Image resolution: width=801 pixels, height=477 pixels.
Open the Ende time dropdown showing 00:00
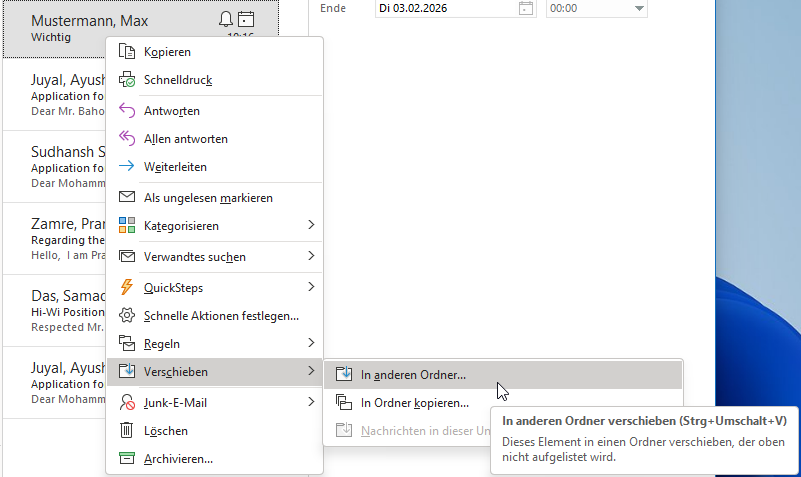(x=639, y=8)
